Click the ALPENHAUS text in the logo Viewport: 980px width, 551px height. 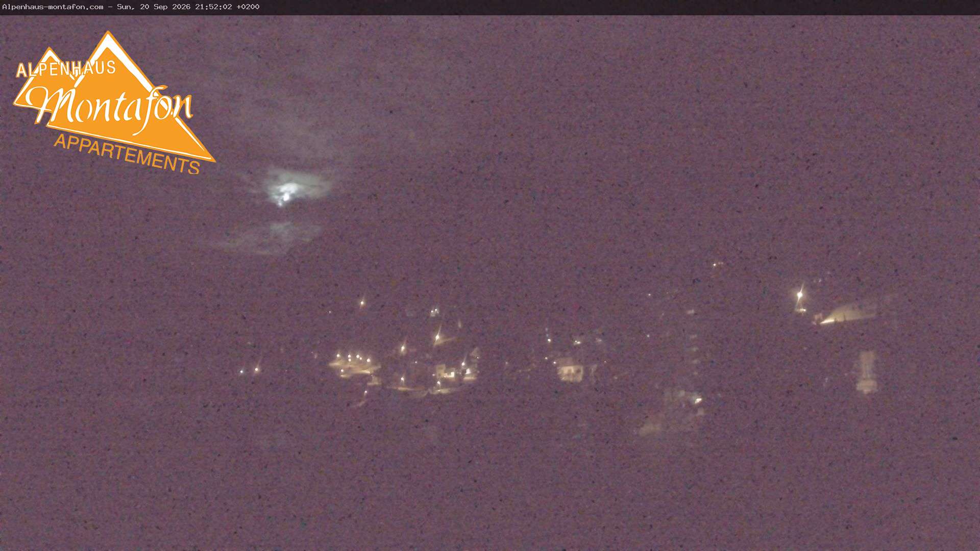[66, 69]
